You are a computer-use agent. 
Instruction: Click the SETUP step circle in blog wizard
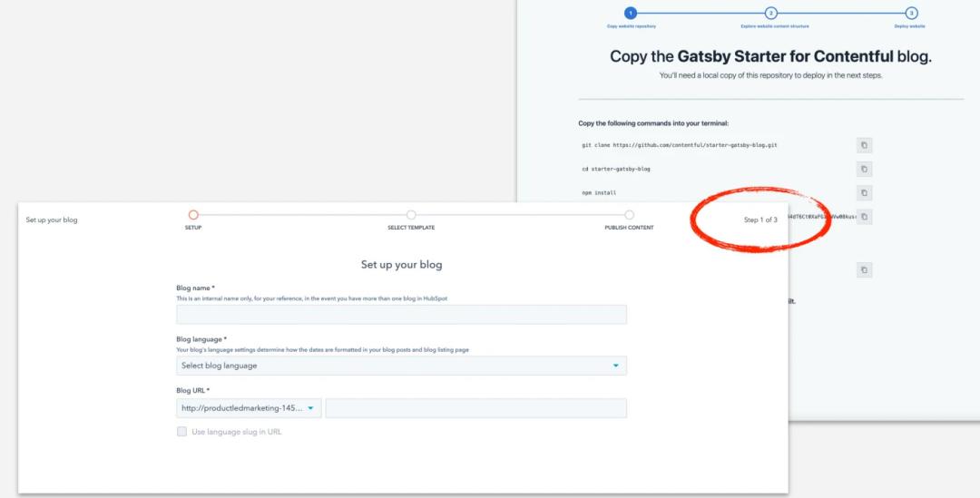[x=193, y=215]
